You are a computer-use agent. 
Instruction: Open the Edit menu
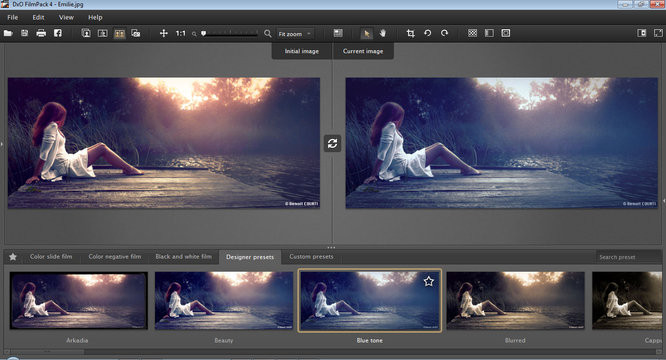tap(38, 17)
